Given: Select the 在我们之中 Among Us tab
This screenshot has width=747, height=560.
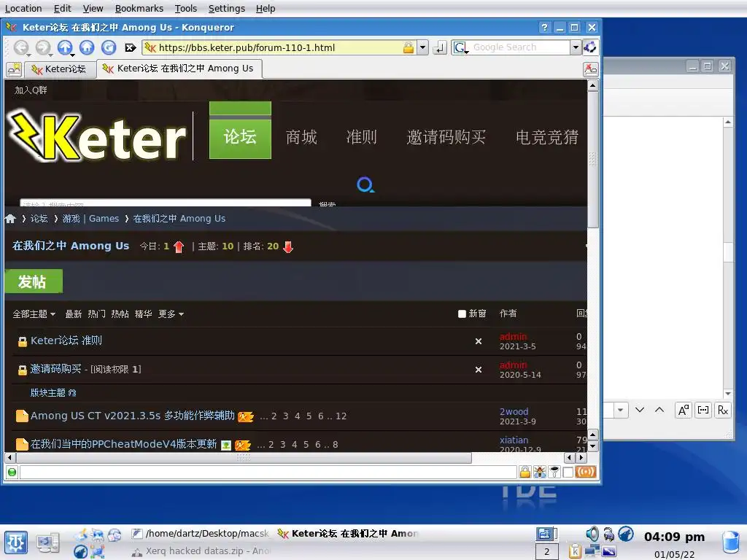Looking at the screenshot, I should pos(179,69).
